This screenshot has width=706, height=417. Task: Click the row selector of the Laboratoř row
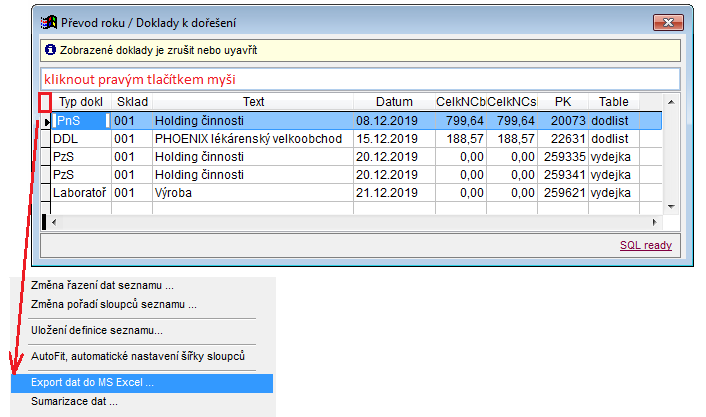pyautogui.click(x=46, y=193)
